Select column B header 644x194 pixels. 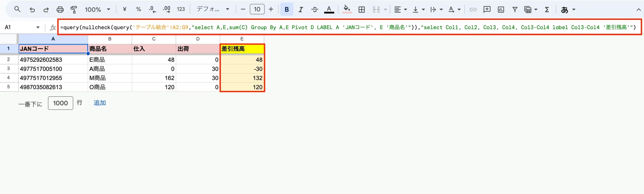(110, 39)
